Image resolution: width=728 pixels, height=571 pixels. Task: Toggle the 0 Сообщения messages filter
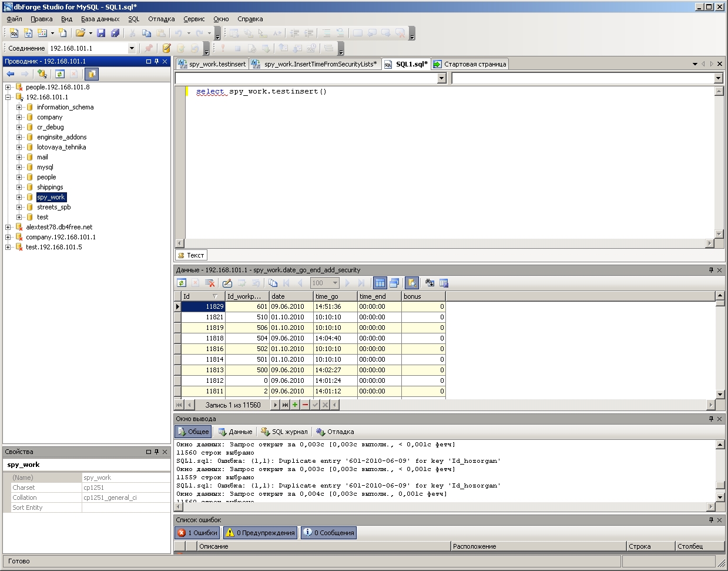pos(328,533)
